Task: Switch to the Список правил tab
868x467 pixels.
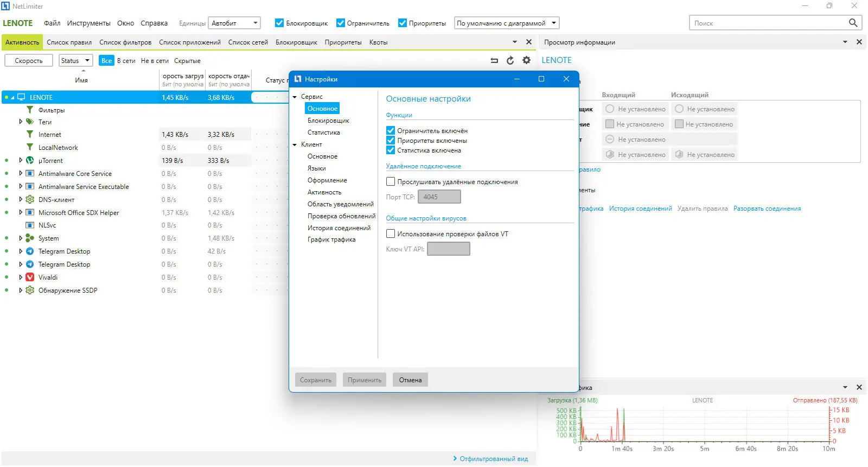Action: (69, 42)
